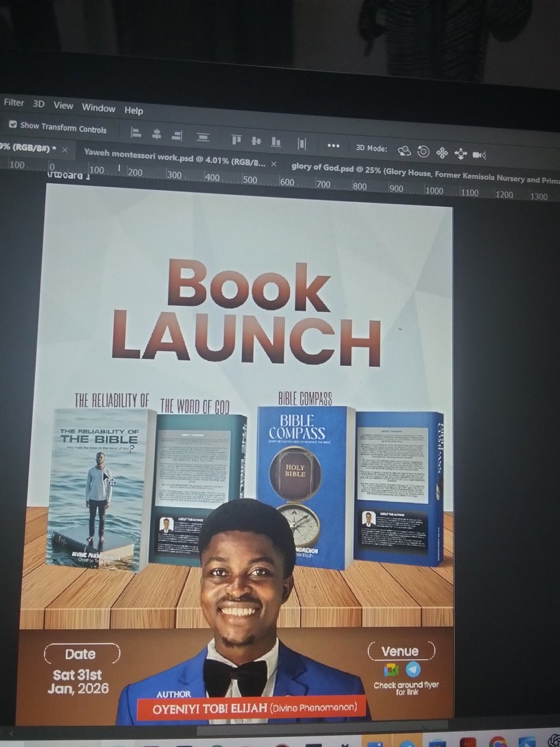Select the Book LAUNCH heading on canvas

246,312
